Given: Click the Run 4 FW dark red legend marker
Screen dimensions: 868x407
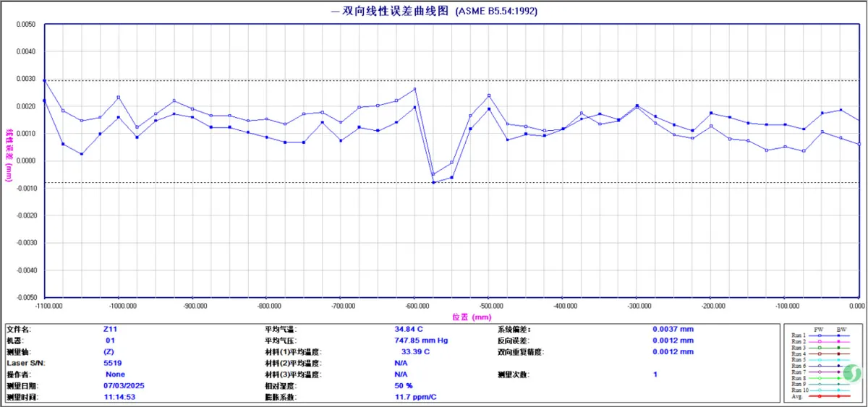Looking at the screenshot, I should tap(820, 354).
